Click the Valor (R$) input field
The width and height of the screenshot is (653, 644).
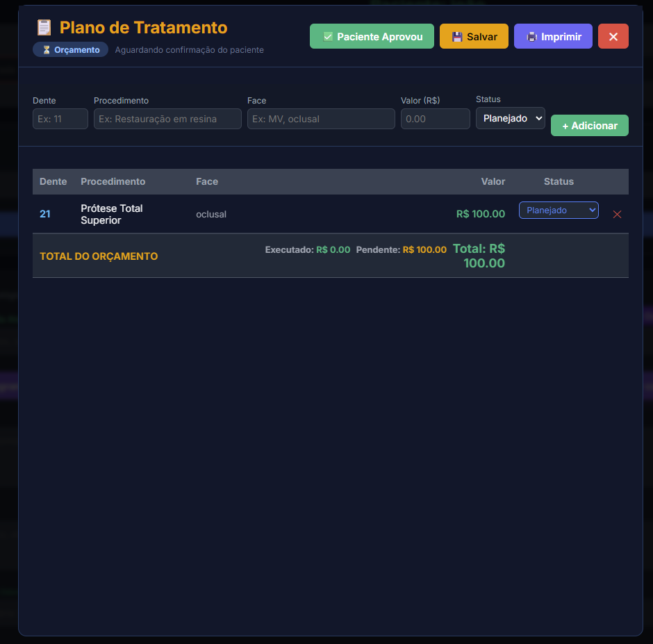point(435,118)
